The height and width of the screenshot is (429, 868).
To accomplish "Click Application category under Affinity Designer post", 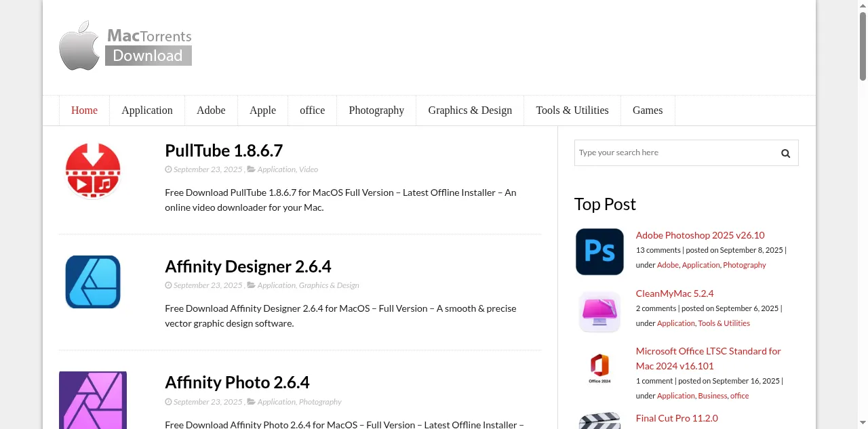I will 276,285.
